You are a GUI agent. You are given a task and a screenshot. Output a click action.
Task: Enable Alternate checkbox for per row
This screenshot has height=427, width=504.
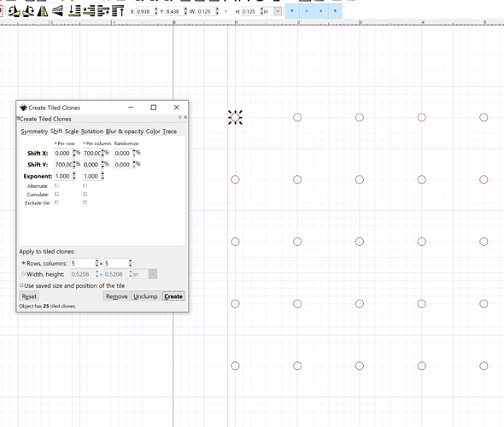coord(56,185)
